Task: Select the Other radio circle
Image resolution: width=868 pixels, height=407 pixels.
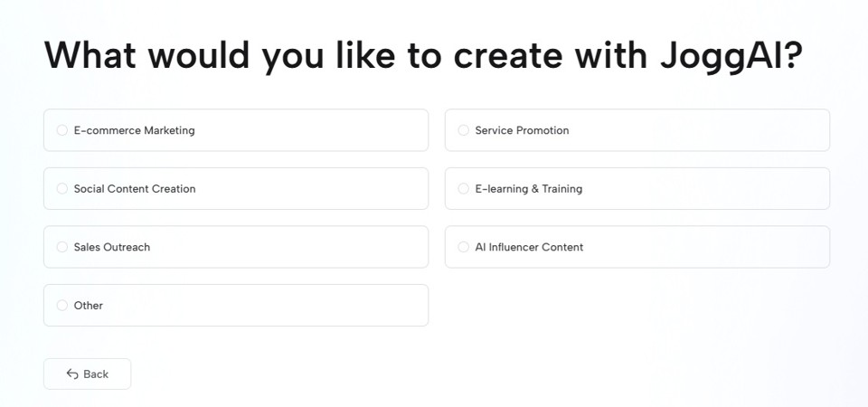Action: [62, 306]
